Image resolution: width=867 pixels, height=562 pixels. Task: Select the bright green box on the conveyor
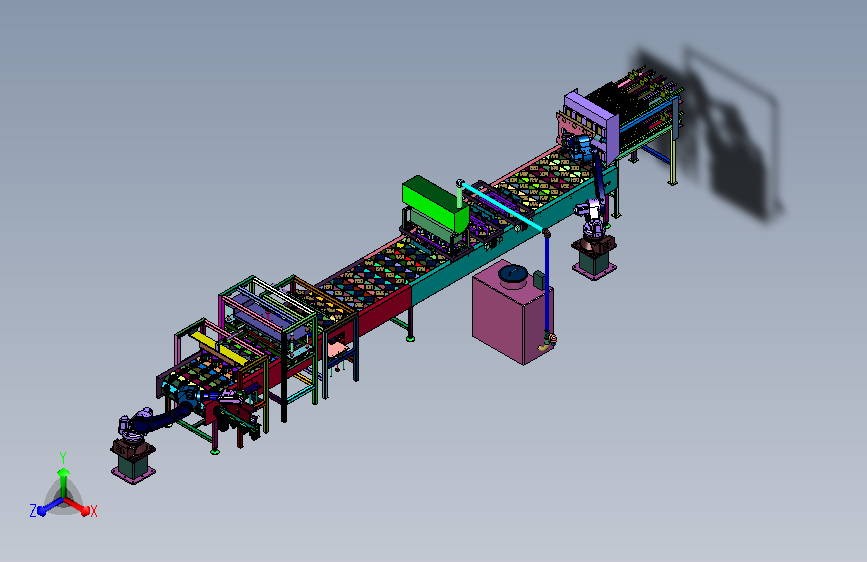coord(435,204)
